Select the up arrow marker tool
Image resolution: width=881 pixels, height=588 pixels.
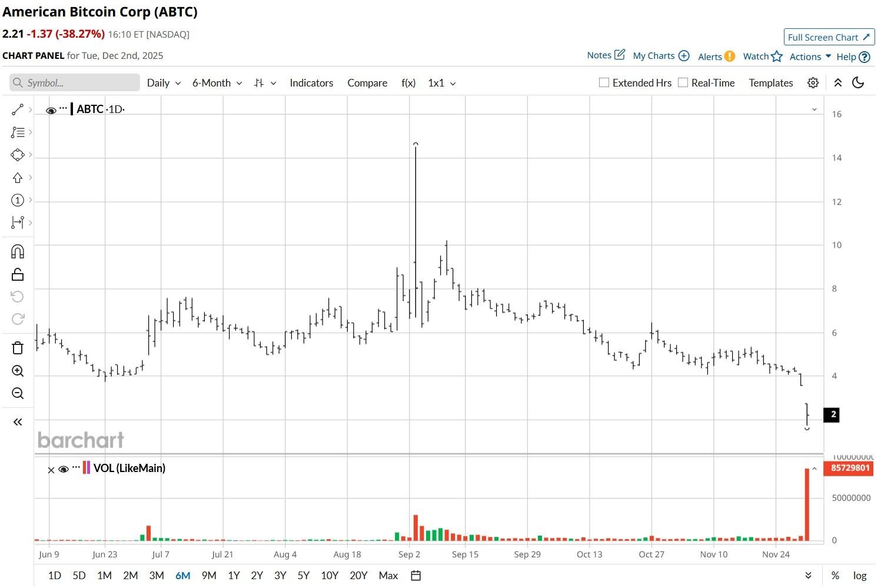coord(18,178)
